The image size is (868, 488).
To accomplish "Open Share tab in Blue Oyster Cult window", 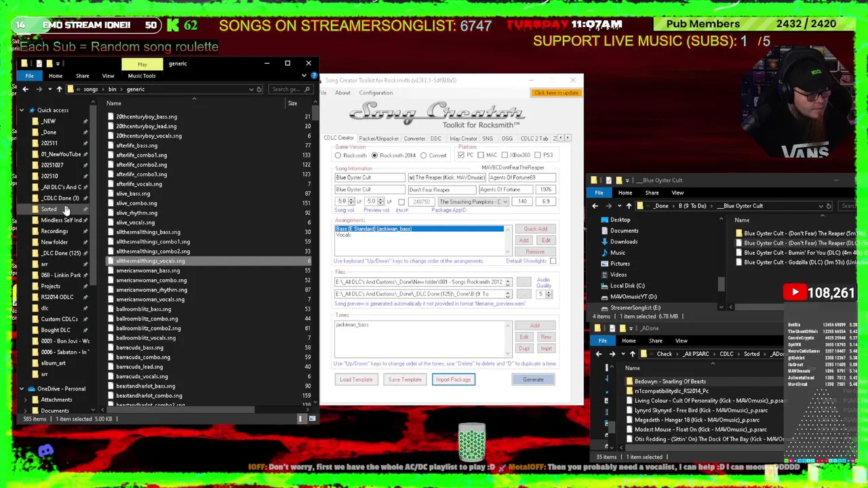I will click(652, 193).
